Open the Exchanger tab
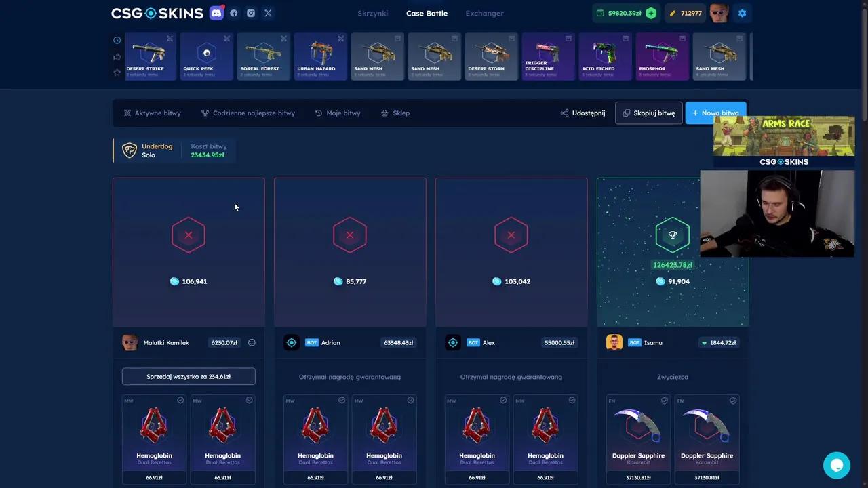The image size is (868, 488). 484,13
